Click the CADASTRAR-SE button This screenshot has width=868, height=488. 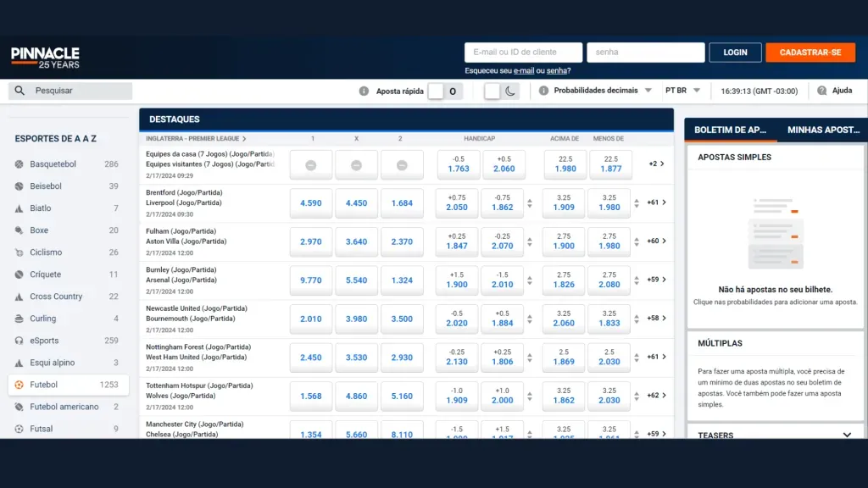810,52
